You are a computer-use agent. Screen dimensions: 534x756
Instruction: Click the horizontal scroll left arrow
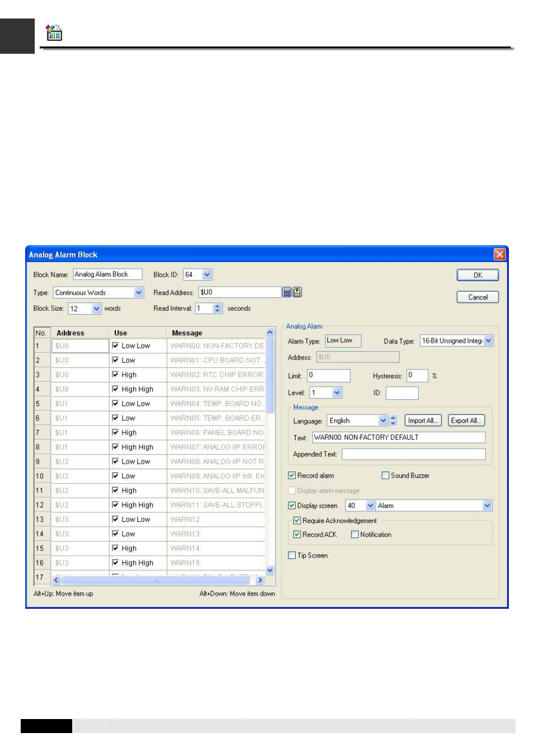click(x=56, y=580)
